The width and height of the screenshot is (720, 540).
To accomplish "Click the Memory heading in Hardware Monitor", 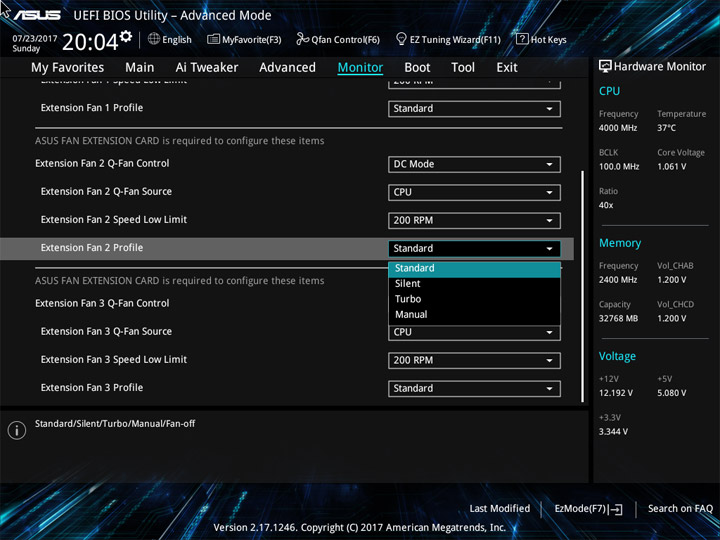I will 620,243.
